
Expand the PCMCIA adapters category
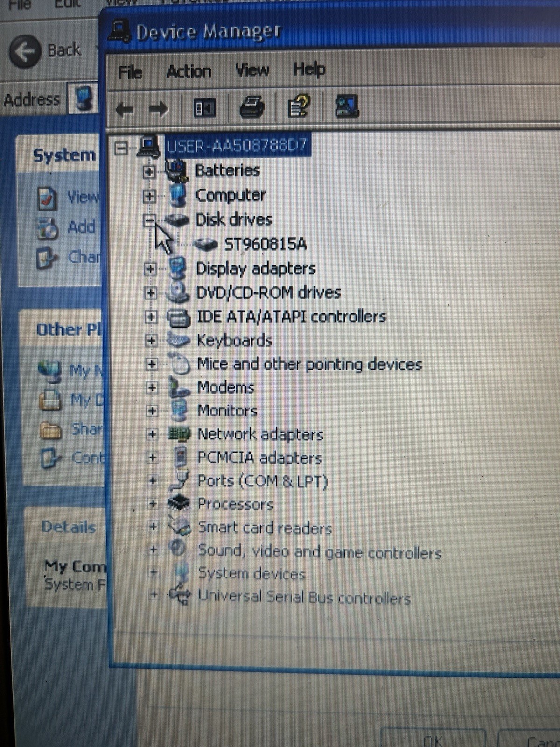(x=152, y=458)
